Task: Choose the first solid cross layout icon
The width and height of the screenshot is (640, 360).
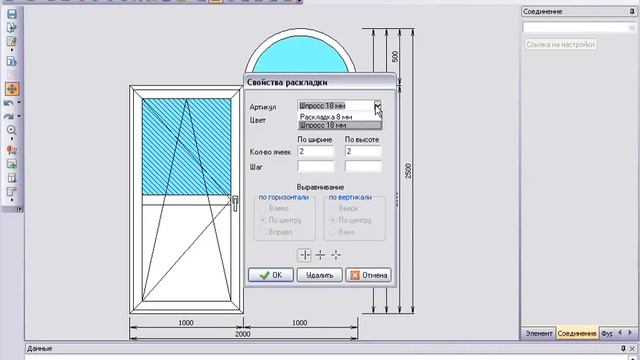Action: coord(304,255)
